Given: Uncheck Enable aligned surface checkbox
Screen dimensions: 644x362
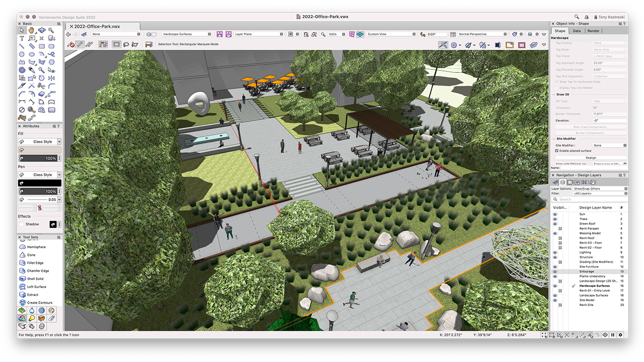Looking at the screenshot, I should click(557, 151).
